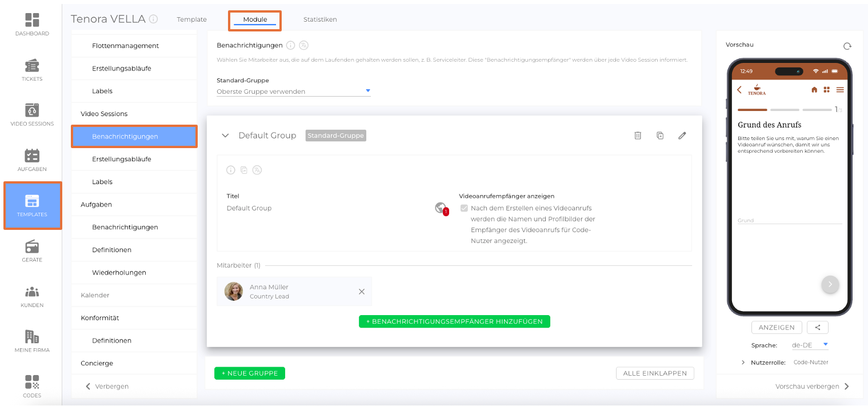The image size is (868, 406).
Task: Click the translation globe icon beside Titel
Action: 440,208
